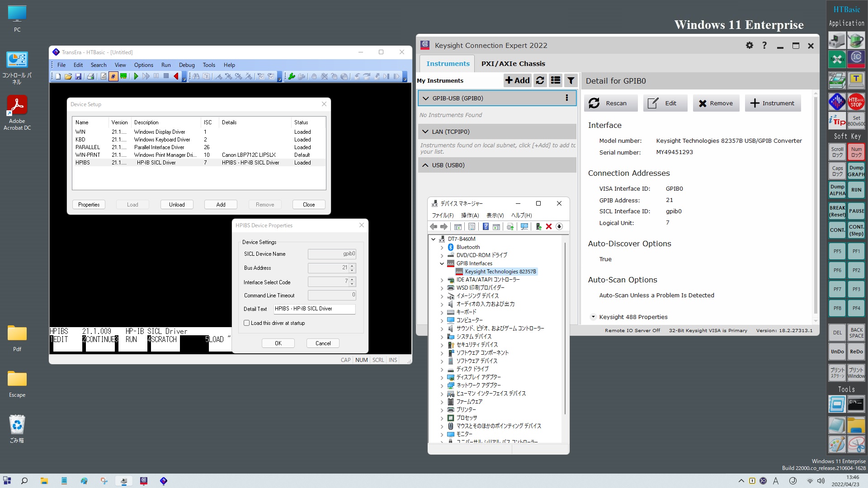Click the NImax icon in Application panel

(x=837, y=59)
